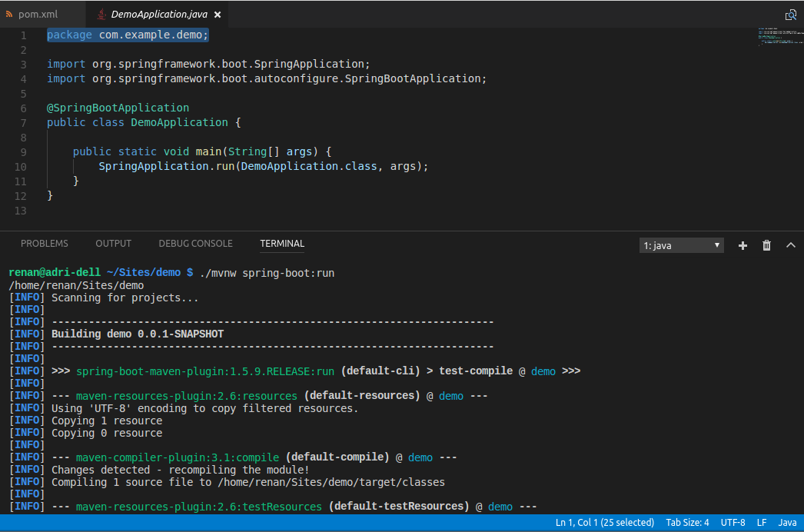
Task: Create a new terminal with the plus icon
Action: click(743, 245)
